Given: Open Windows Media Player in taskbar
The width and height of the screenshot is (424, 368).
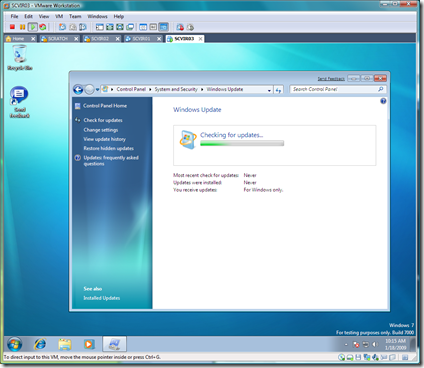Looking at the screenshot, I should click(x=89, y=344).
